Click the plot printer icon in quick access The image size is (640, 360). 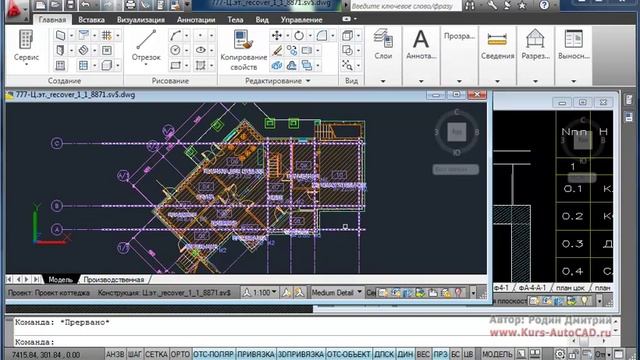(x=130, y=5)
